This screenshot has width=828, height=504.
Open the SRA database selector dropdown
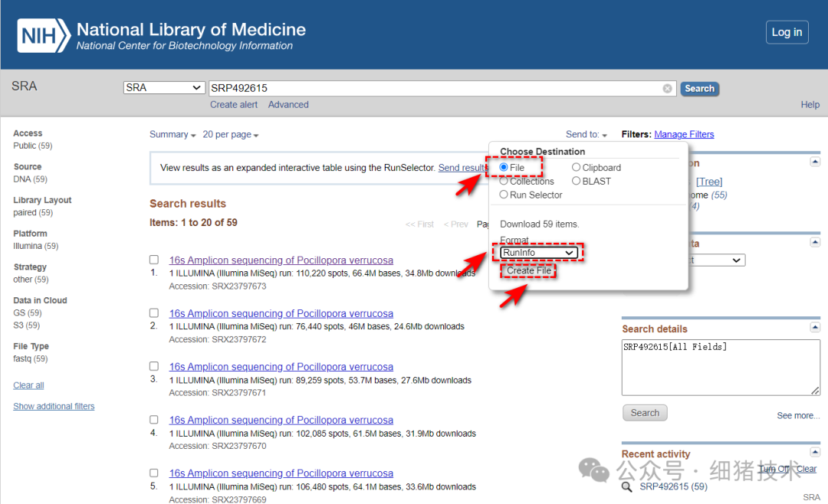click(x=164, y=88)
